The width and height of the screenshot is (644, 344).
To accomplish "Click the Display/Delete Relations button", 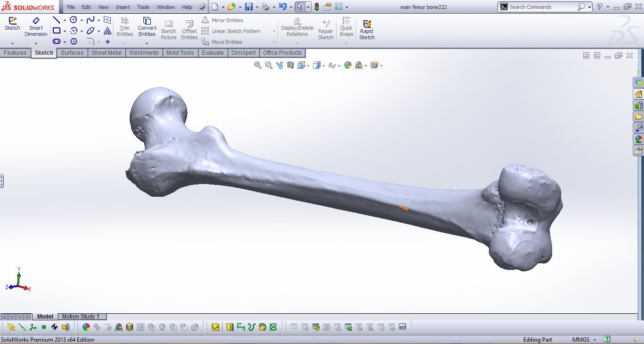I will click(x=297, y=27).
